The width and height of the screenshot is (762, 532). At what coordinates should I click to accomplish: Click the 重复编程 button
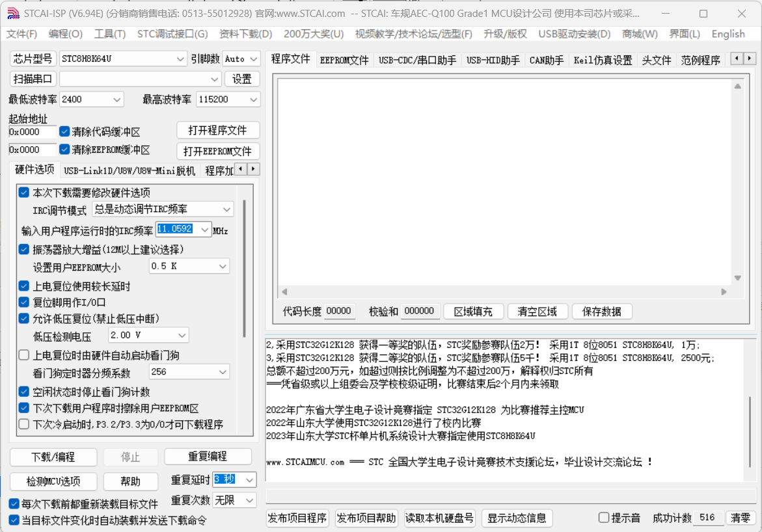point(208,456)
